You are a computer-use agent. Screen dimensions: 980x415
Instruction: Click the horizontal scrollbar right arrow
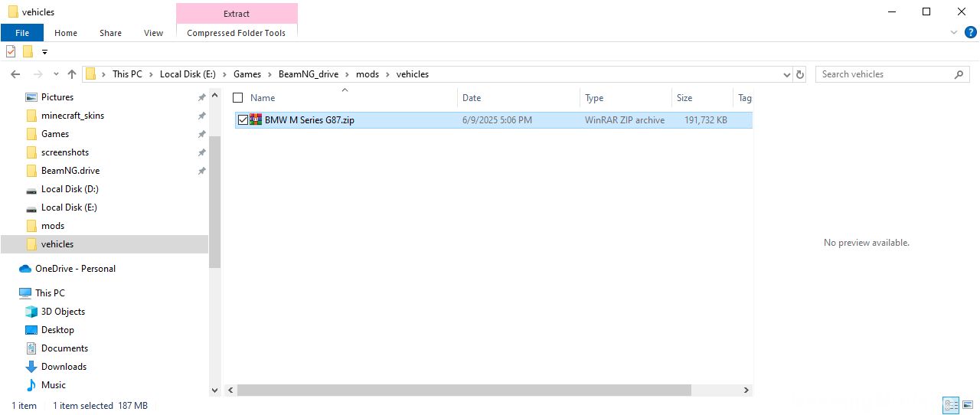click(x=746, y=390)
